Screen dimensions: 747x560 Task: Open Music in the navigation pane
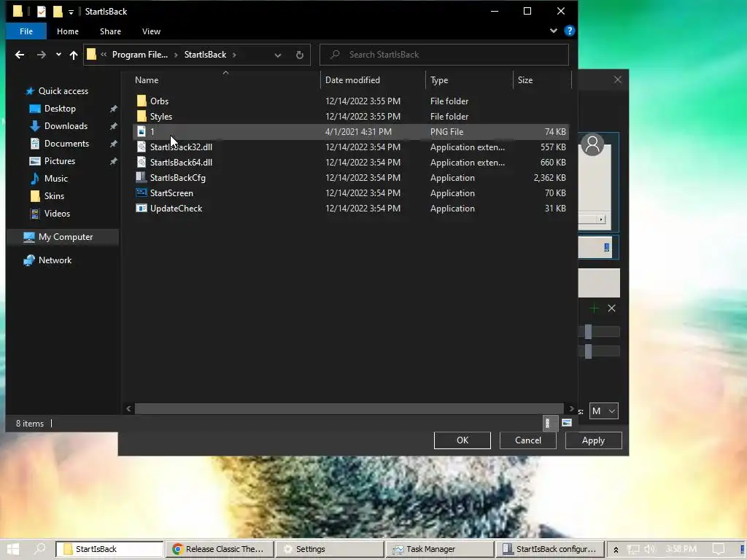pyautogui.click(x=55, y=179)
